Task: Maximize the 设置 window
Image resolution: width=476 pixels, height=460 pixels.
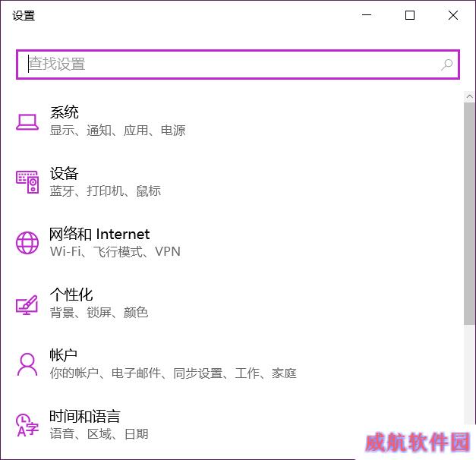Action: click(410, 15)
